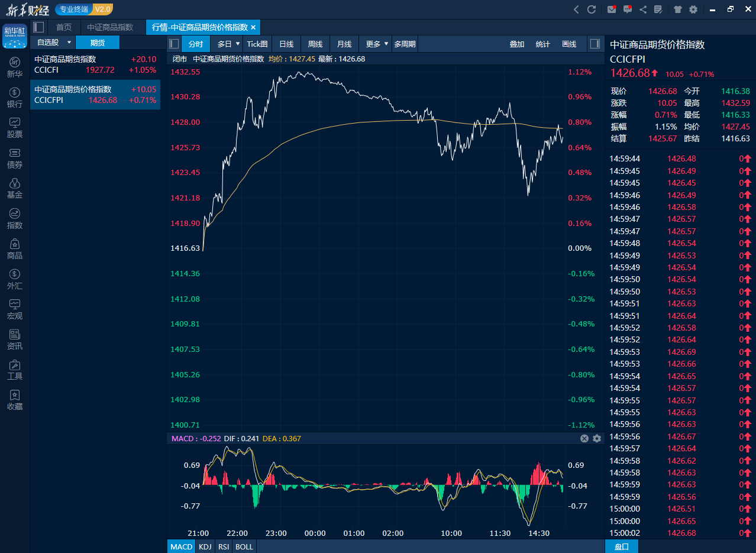Toggle the panel collapse icon left of 分时
Screen dimensions: 756x553
[173, 43]
